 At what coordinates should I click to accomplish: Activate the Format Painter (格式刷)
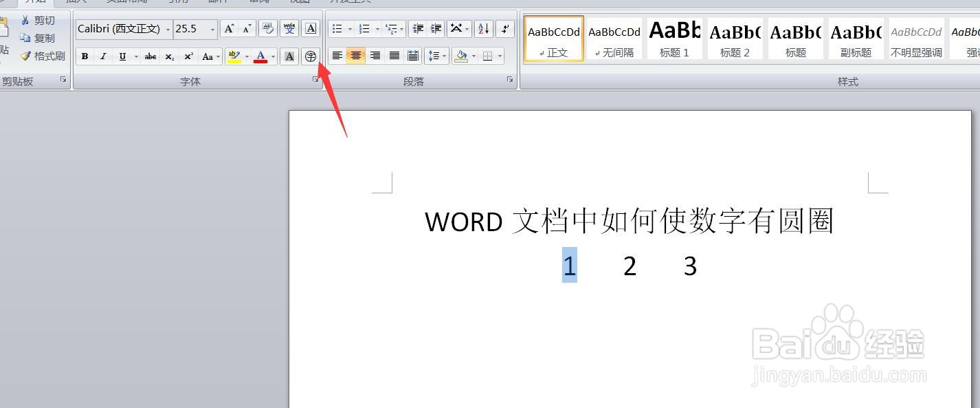click(42, 56)
